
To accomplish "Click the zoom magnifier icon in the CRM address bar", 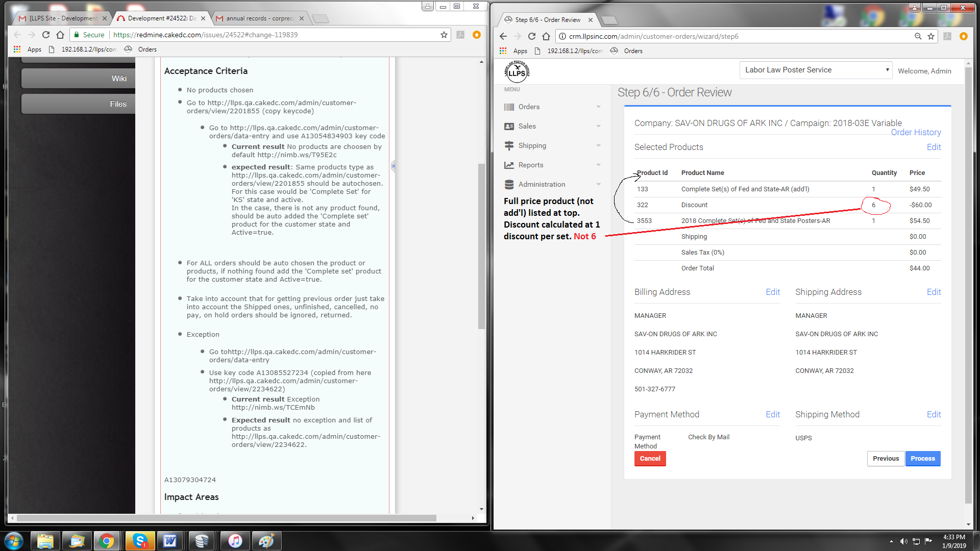I will [x=918, y=36].
